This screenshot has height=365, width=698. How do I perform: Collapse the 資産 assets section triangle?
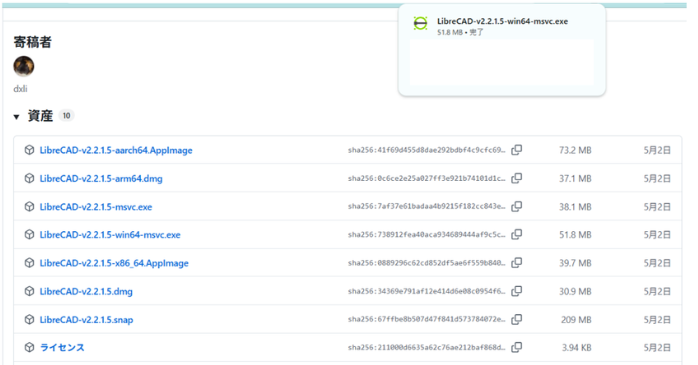16,117
